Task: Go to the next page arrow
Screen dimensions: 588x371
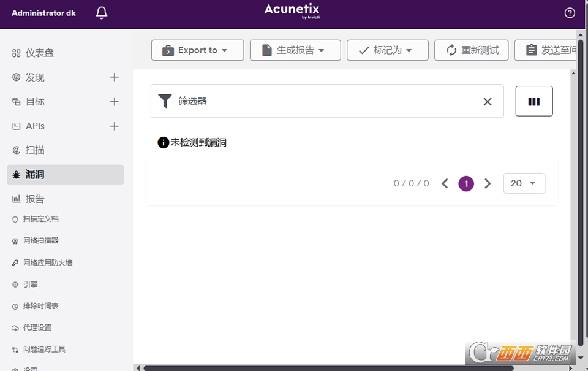Action: click(x=487, y=183)
